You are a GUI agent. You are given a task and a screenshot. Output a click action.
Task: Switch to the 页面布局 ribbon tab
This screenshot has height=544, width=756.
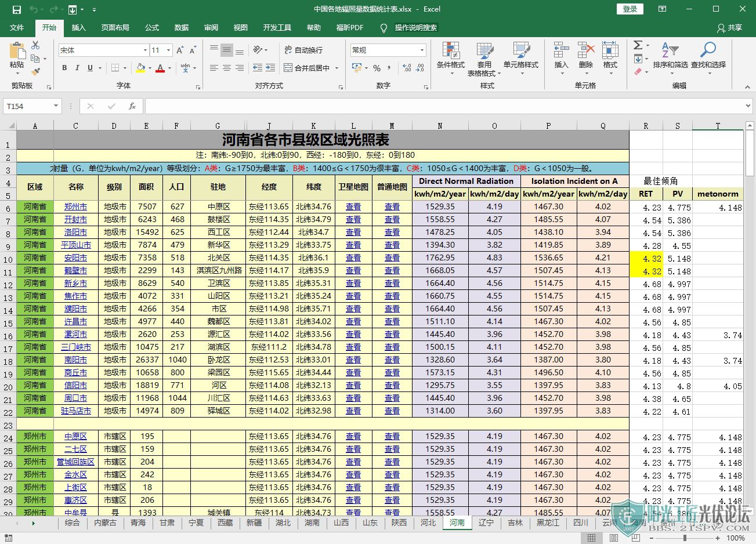click(x=115, y=27)
